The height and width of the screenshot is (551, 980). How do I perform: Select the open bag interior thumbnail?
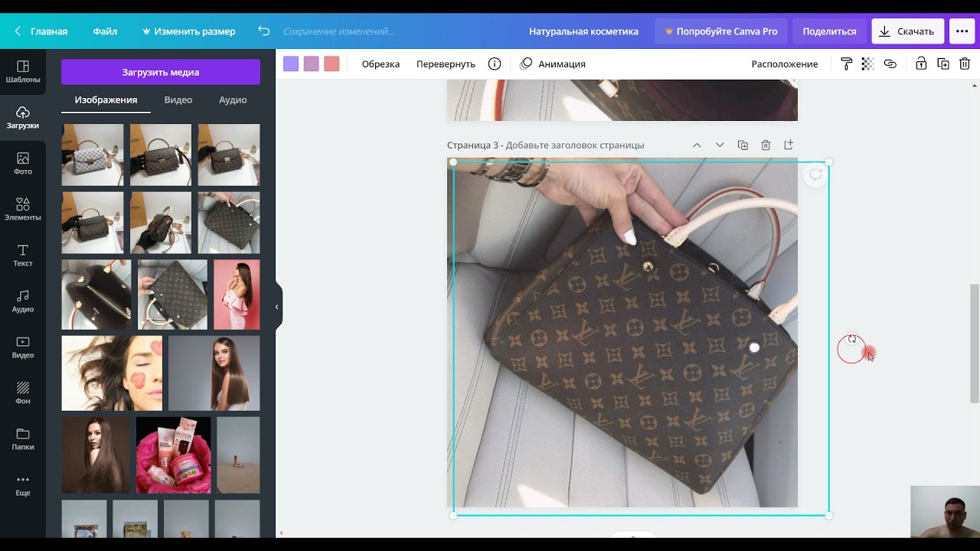pos(96,295)
